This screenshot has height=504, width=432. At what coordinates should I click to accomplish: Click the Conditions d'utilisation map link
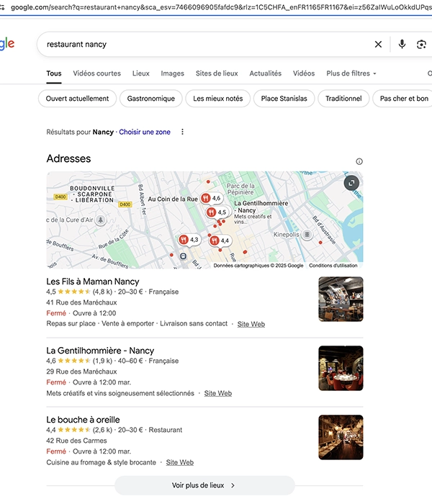pos(333,266)
